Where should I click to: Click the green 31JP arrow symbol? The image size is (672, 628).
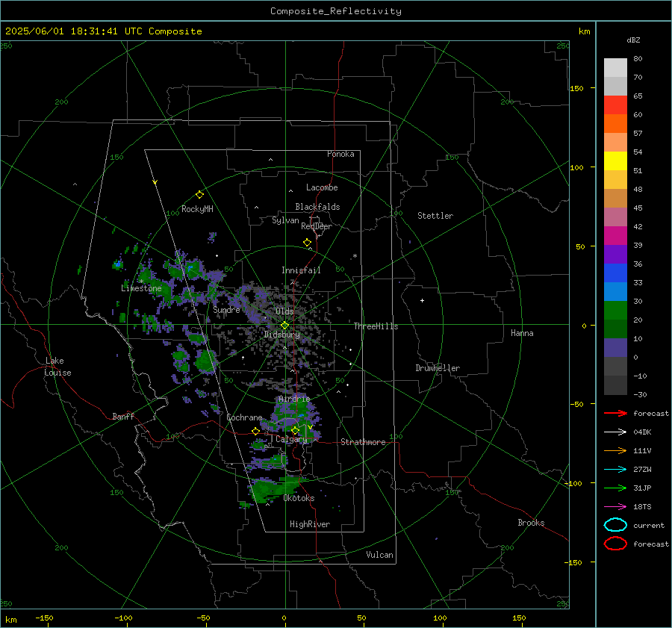tap(615, 488)
